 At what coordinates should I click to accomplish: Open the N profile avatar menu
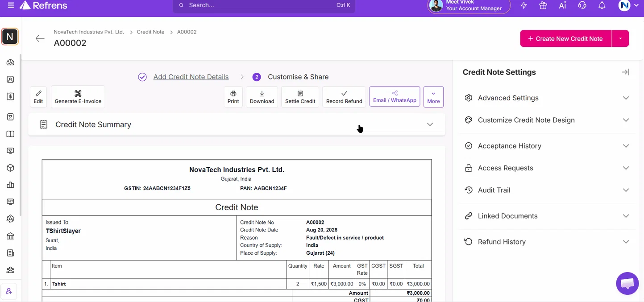pyautogui.click(x=628, y=5)
